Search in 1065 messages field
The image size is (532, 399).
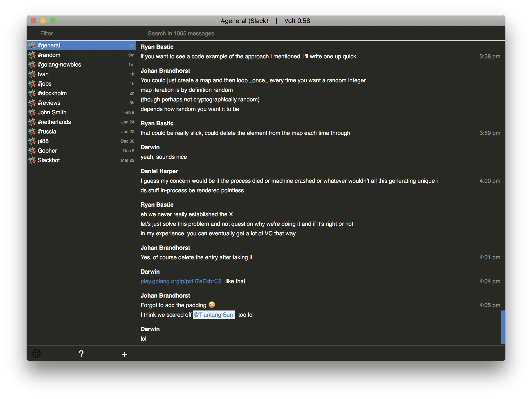tap(321, 33)
